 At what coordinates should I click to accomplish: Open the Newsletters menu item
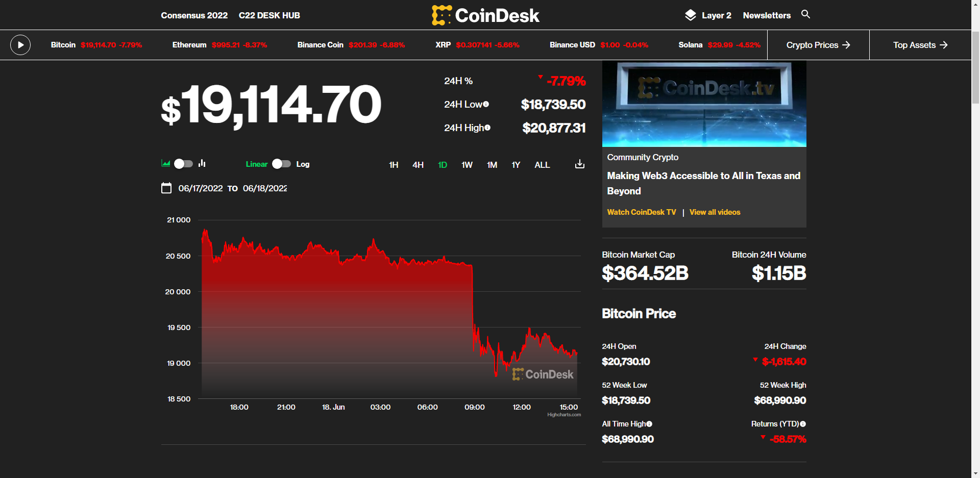coord(767,15)
